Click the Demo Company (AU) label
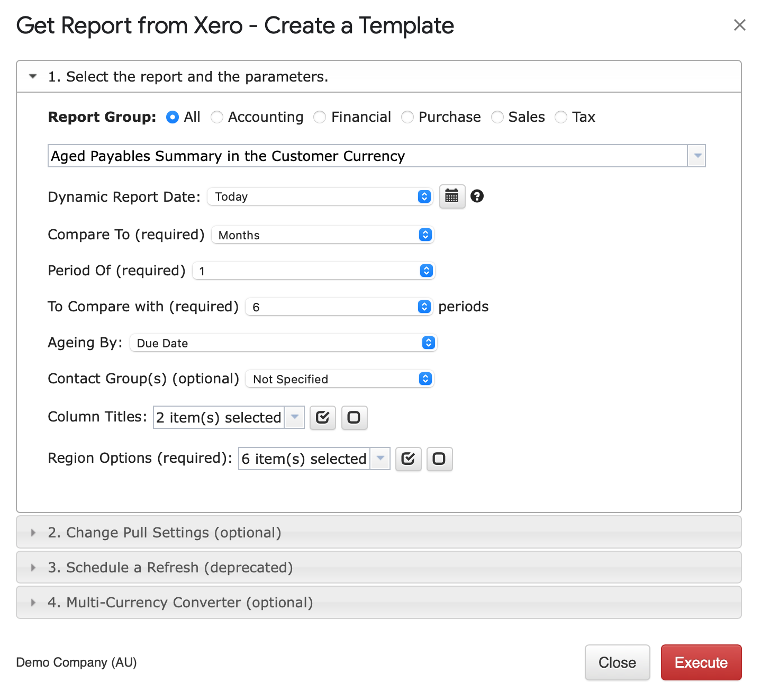This screenshot has width=779, height=700. 77,662
